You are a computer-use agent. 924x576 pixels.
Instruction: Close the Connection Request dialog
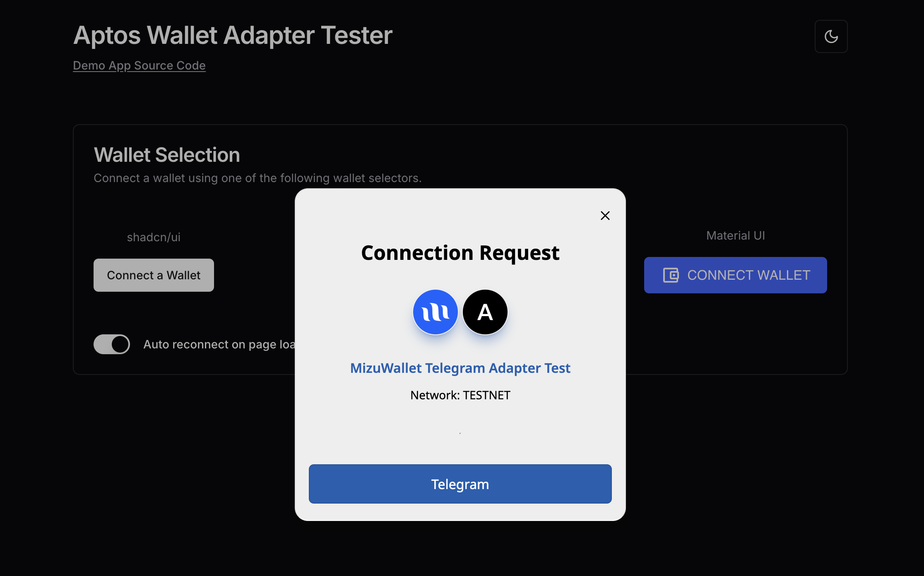(605, 216)
